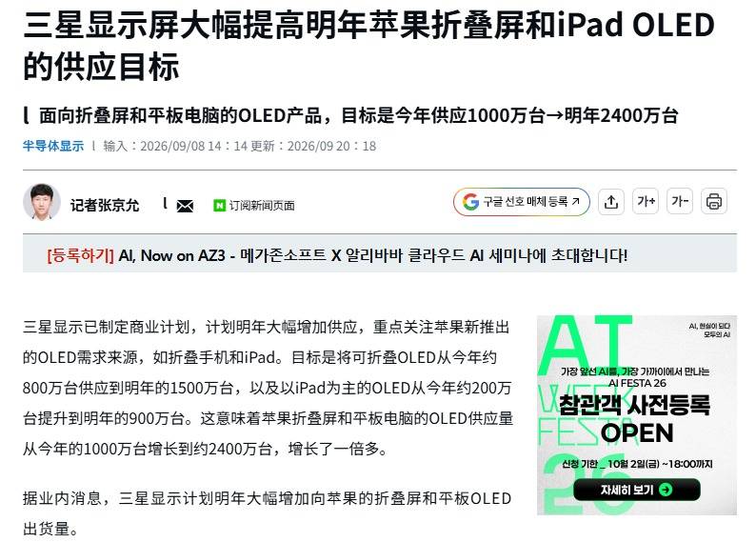Click 참관객 사전등록 OPEN ad text
Screen dimensions: 756x542
[x=635, y=419]
